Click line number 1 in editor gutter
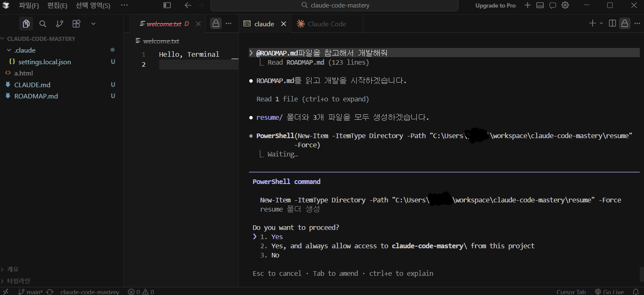This screenshot has width=644, height=295. (143, 54)
